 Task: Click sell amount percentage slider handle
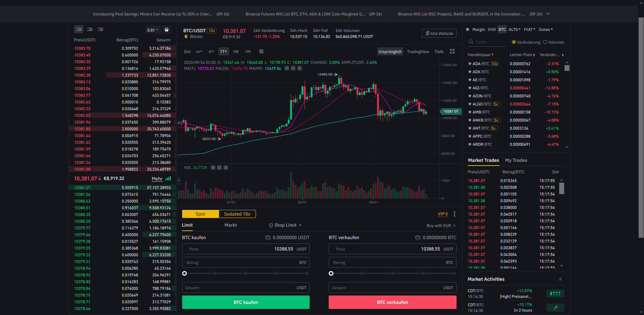click(x=331, y=273)
